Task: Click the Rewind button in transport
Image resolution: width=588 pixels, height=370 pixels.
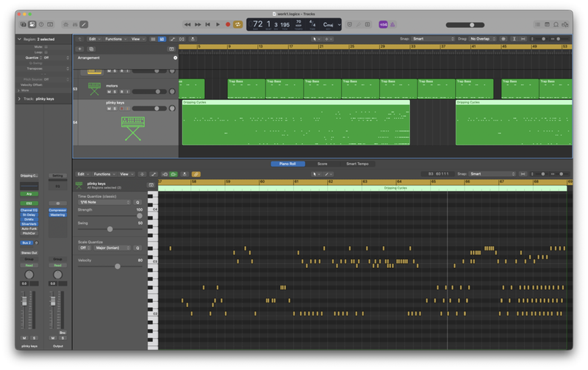Action: pyautogui.click(x=187, y=24)
